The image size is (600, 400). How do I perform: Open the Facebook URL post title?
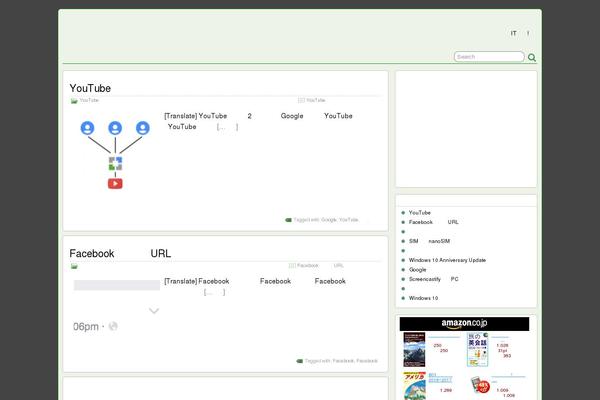pos(120,253)
